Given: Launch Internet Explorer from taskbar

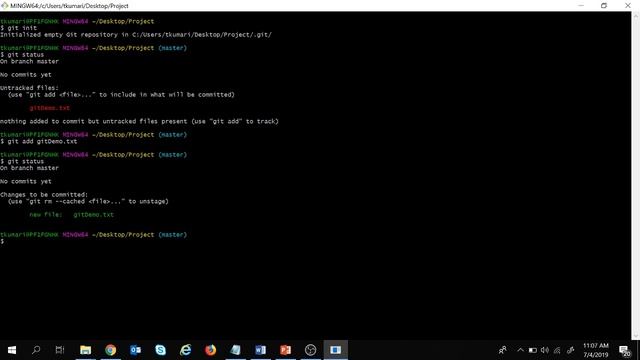Looking at the screenshot, I should click(x=186, y=350).
